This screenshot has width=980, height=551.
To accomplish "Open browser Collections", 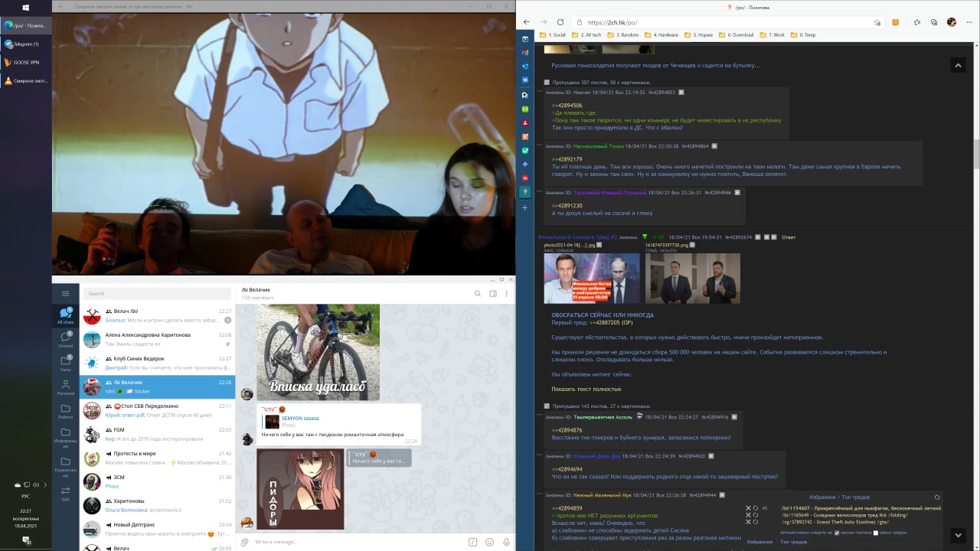I will tap(934, 22).
